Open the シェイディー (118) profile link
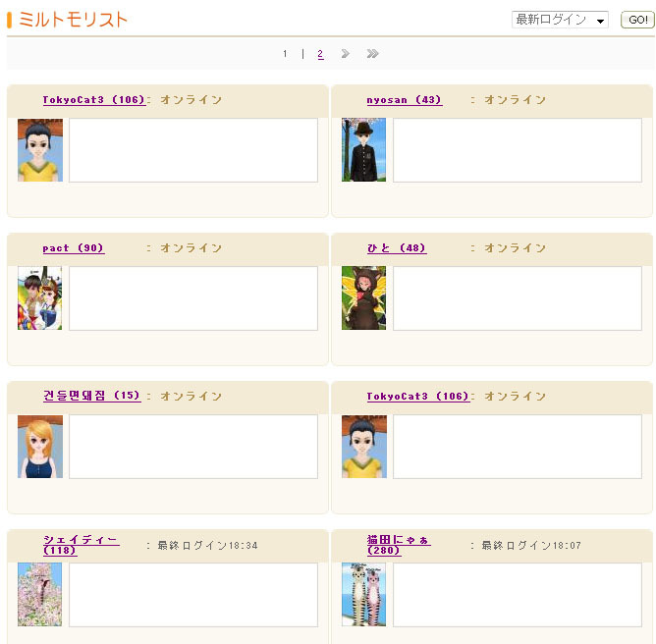Viewport: 656px width, 644px height. 82,545
